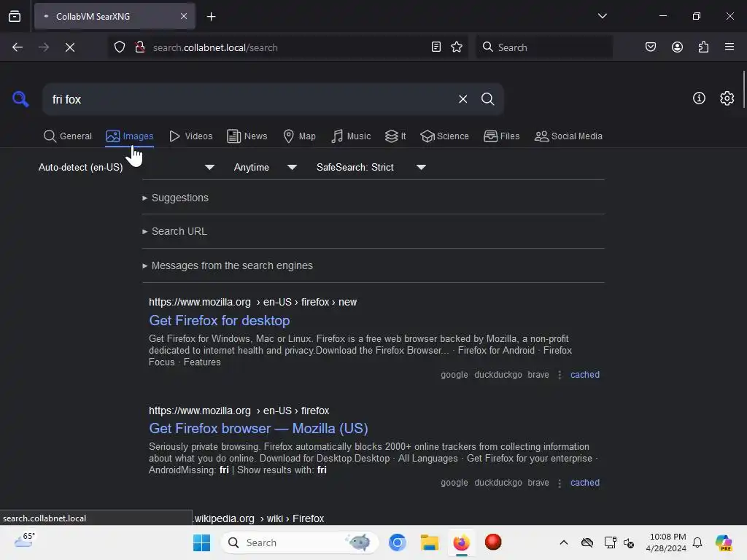This screenshot has width=747, height=560.
Task: Switch to the General category
Action: [x=68, y=136]
